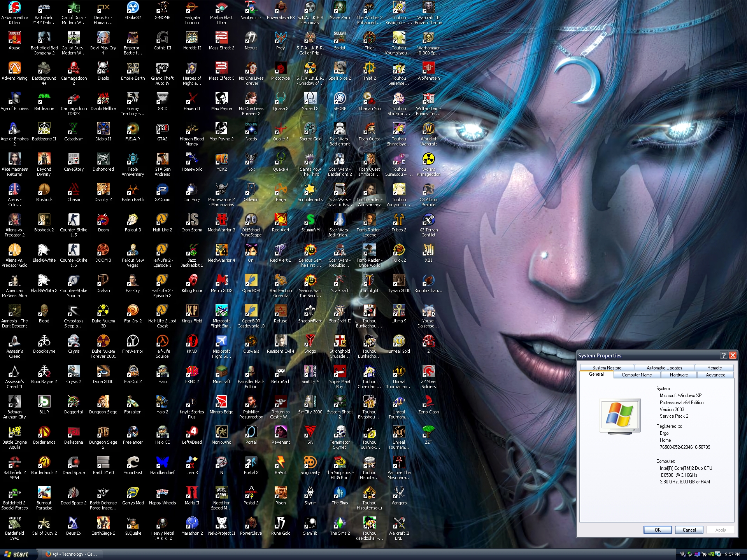Image resolution: width=747 pixels, height=560 pixels.
Task: Select the World of Warcraft icon
Action: [428, 129]
